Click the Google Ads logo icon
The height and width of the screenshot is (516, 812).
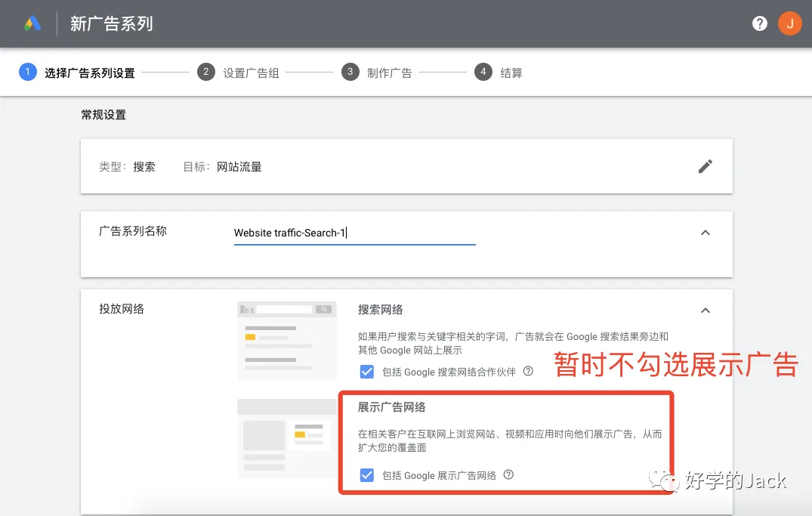32,24
